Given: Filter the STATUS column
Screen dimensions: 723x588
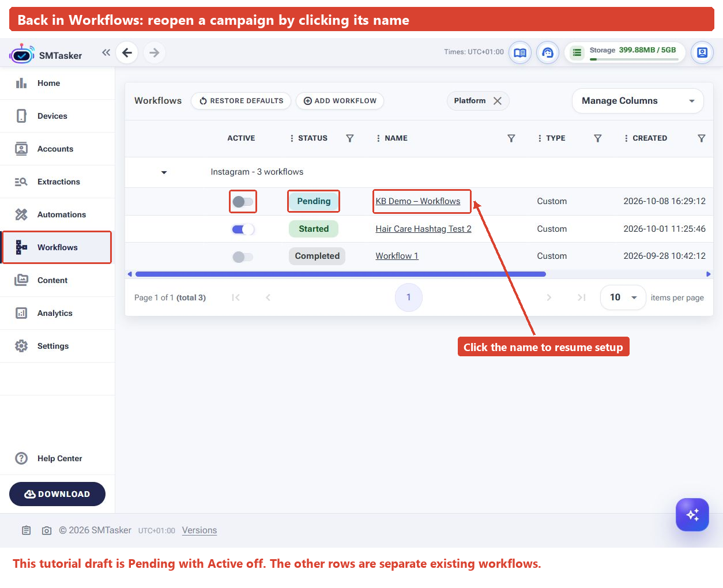Looking at the screenshot, I should tap(350, 138).
